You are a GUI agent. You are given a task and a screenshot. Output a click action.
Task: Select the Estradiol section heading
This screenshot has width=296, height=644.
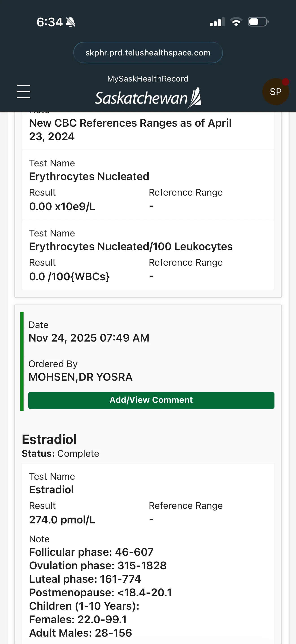tap(49, 439)
